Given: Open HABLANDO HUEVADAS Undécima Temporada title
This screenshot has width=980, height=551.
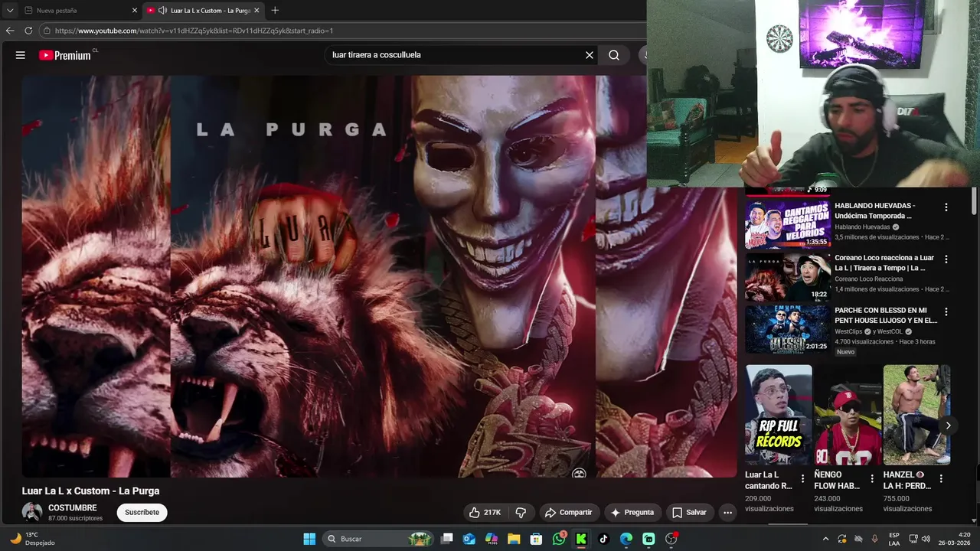Looking at the screenshot, I should click(875, 211).
